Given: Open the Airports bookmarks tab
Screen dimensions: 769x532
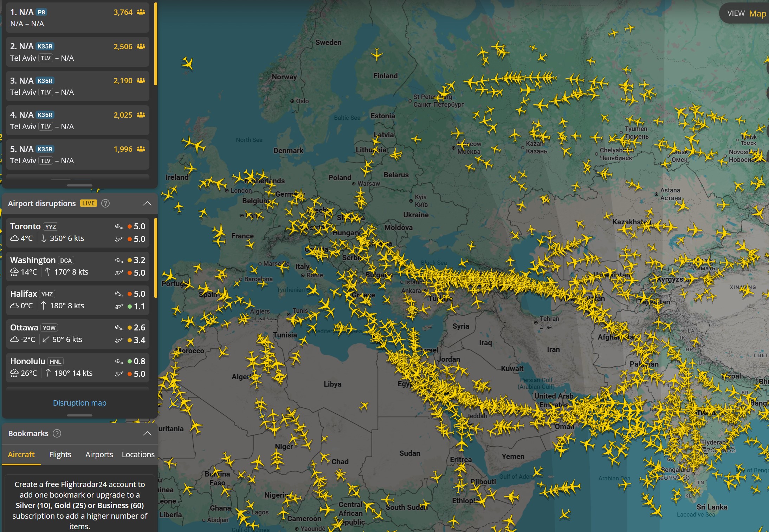Looking at the screenshot, I should coord(99,454).
